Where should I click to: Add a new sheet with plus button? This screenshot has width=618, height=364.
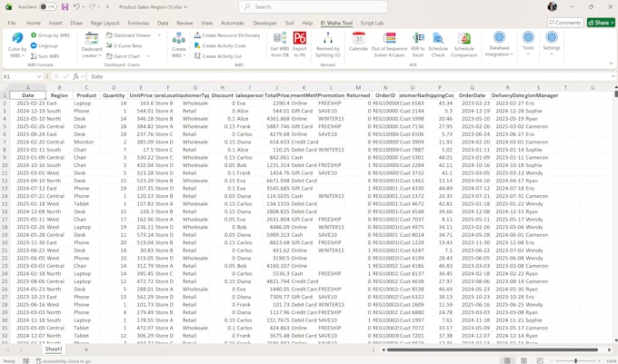86,349
